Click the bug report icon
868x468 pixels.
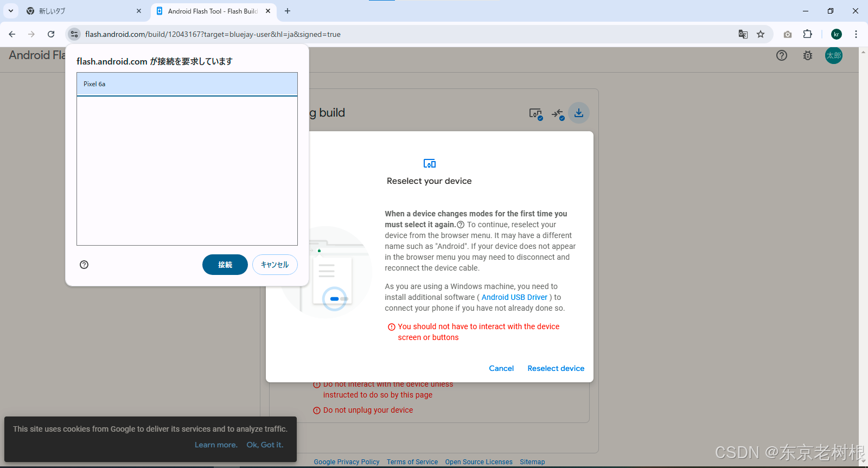808,55
